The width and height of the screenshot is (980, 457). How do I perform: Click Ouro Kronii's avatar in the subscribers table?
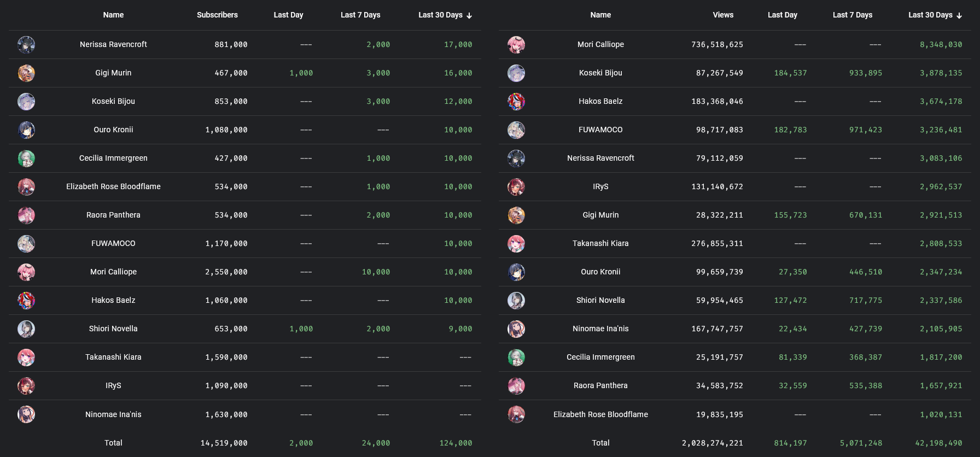point(26,130)
